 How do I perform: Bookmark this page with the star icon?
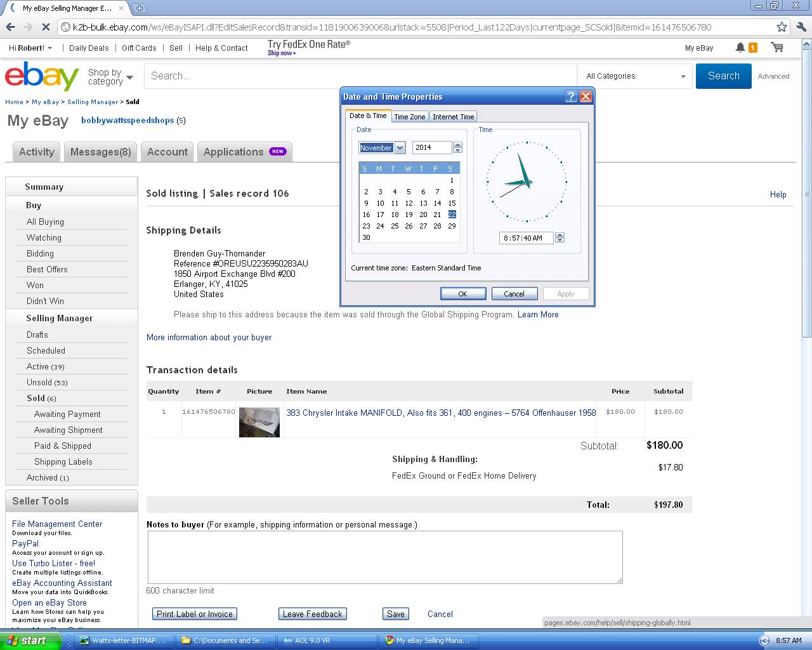[782, 27]
